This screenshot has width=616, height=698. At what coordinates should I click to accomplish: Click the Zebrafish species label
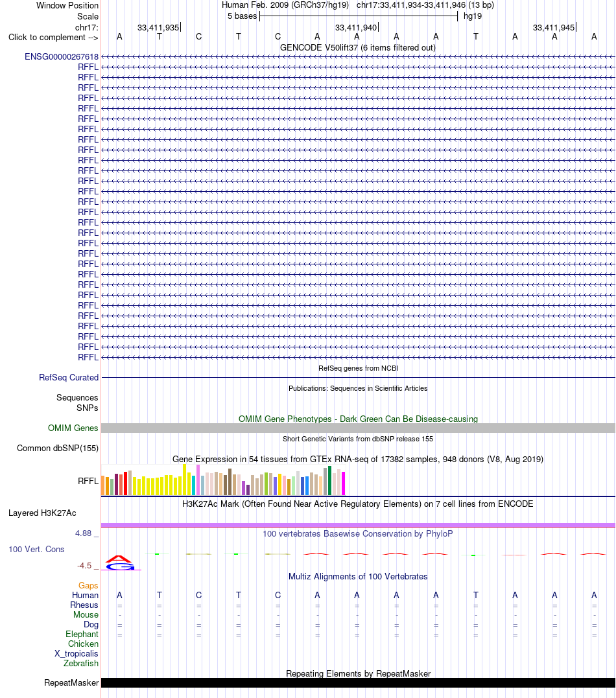tap(81, 663)
